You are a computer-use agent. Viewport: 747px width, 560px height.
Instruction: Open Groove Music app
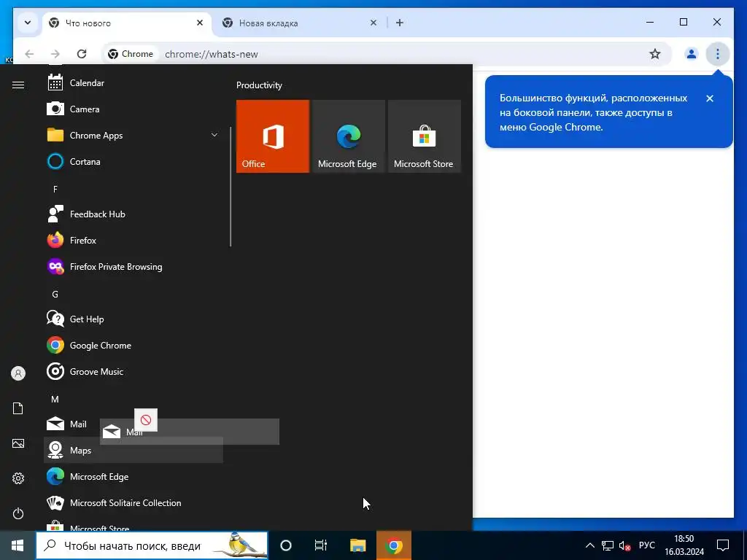133,371
